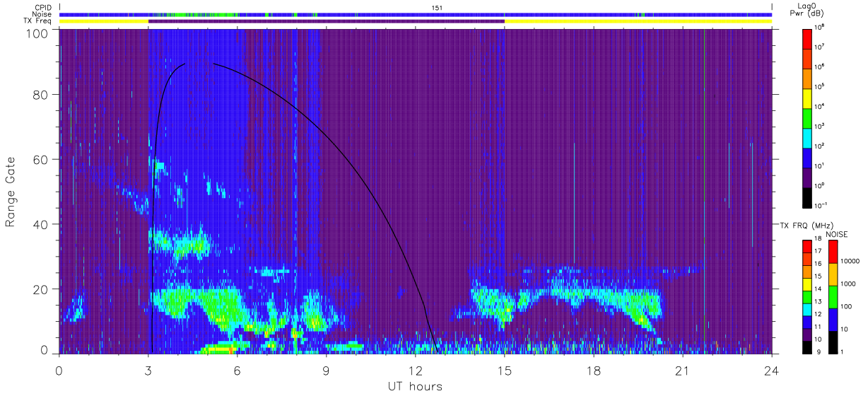Image resolution: width=868 pixels, height=401 pixels.
Task: Select the black segment of the Lag0 power colorbar
Action: [807, 197]
